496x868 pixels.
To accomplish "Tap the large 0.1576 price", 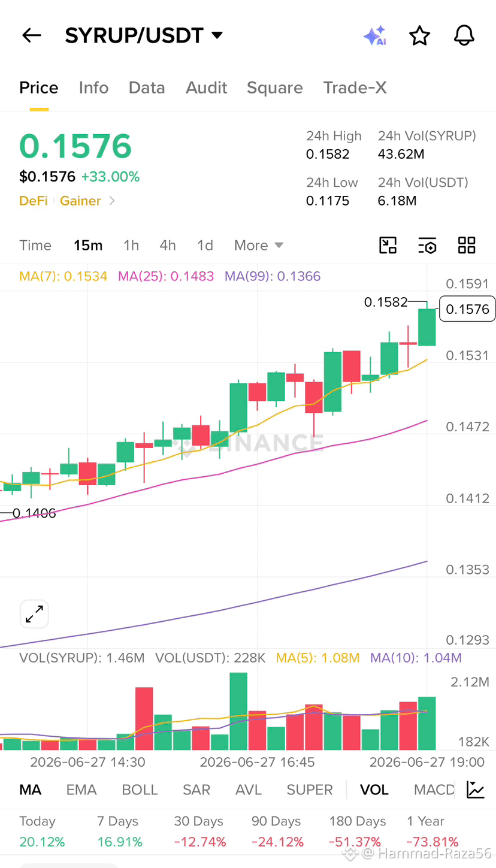I will (75, 146).
